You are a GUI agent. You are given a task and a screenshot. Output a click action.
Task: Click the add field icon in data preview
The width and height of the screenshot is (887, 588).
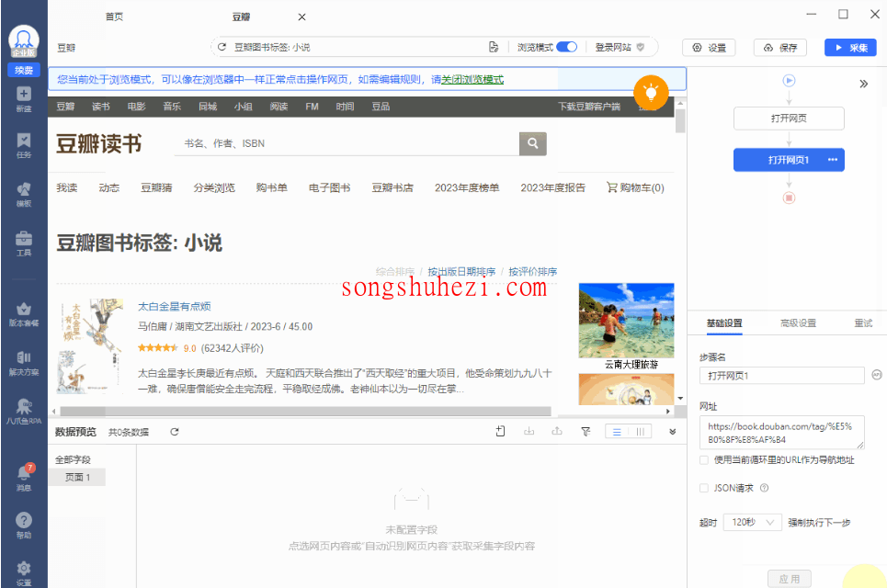point(501,432)
